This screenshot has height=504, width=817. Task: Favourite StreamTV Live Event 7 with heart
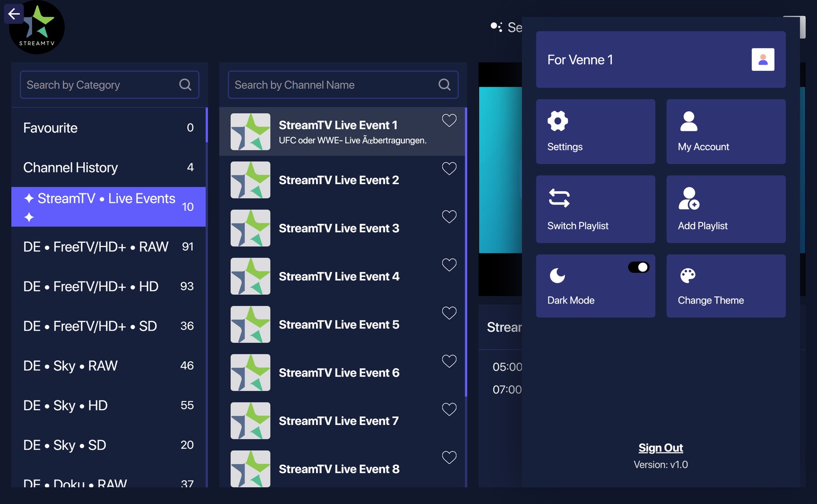click(x=449, y=409)
